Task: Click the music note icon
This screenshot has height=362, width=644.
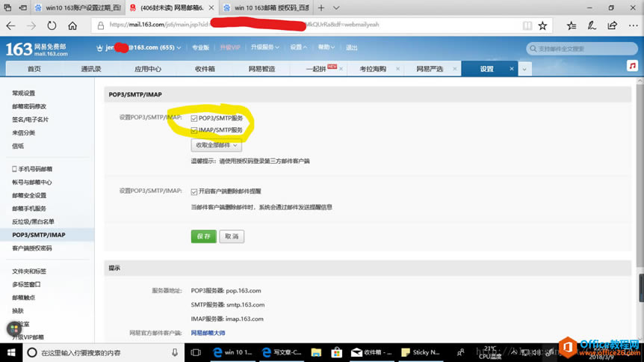Action: tap(633, 66)
